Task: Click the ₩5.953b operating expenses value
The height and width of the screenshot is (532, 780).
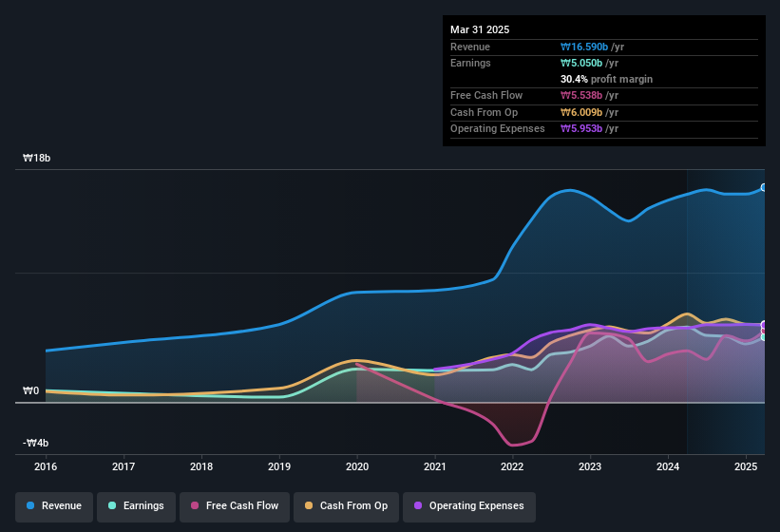Action: tap(581, 129)
